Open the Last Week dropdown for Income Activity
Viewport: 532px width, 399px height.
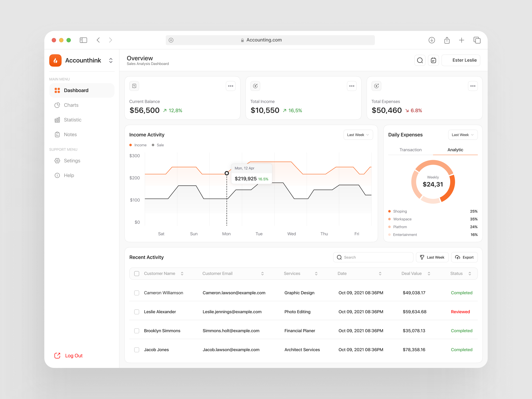pyautogui.click(x=358, y=135)
